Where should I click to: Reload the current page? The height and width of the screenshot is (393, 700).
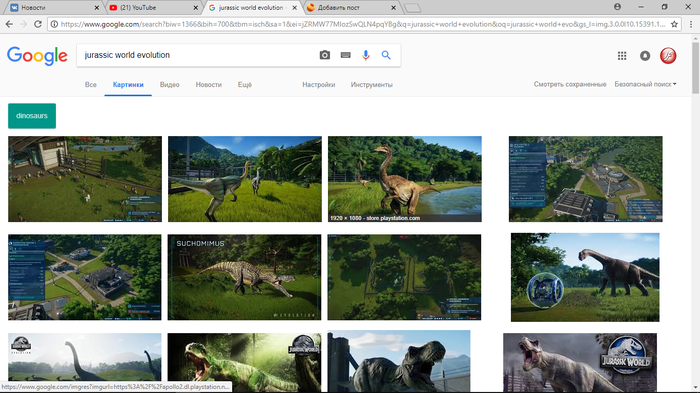[38, 24]
